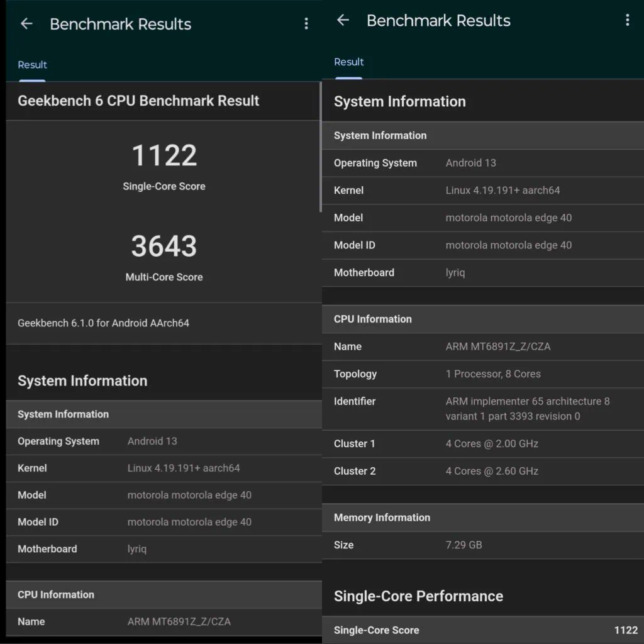Click the Single-Core Score value 1122
Viewport: 644px width, 644px height.
(x=164, y=155)
